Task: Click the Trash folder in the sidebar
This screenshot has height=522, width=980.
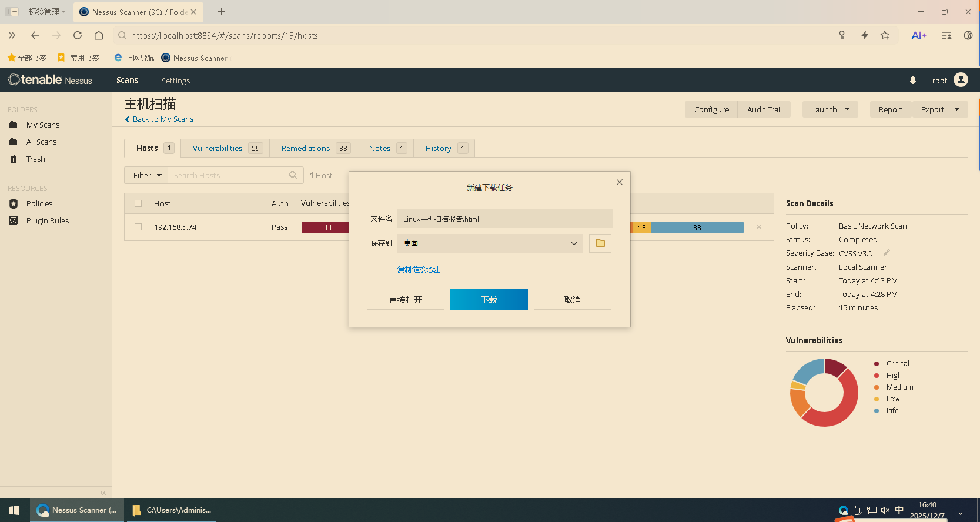Action: coord(35,159)
